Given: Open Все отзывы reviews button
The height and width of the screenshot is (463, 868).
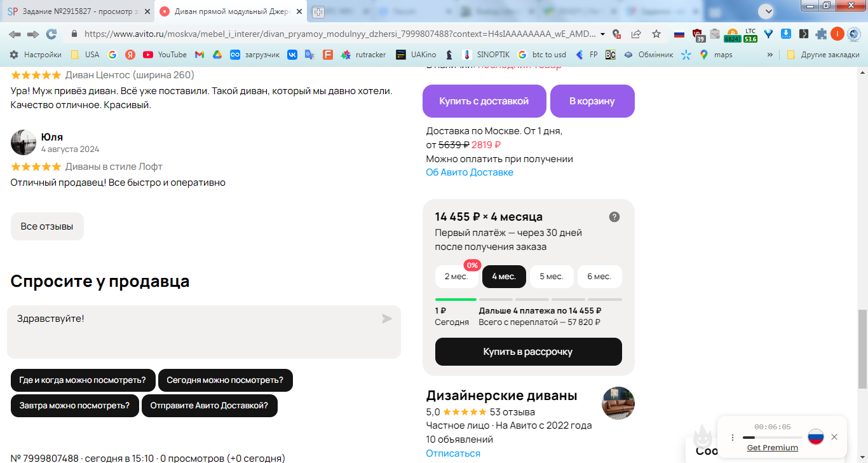Looking at the screenshot, I should (x=47, y=226).
